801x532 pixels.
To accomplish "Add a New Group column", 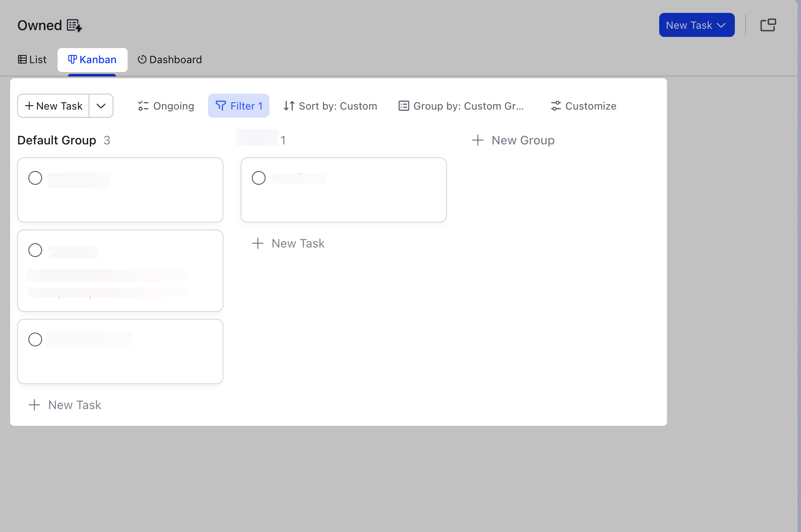I will 513,140.
